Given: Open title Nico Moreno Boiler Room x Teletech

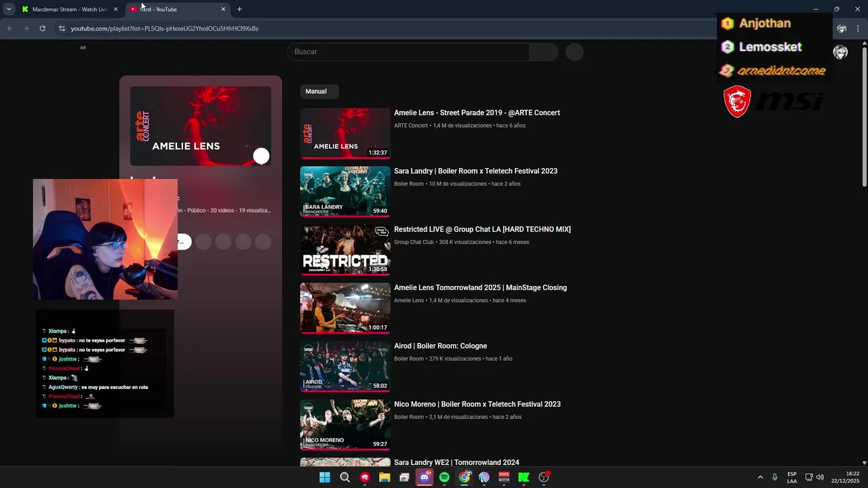Looking at the screenshot, I should pyautogui.click(x=477, y=404).
